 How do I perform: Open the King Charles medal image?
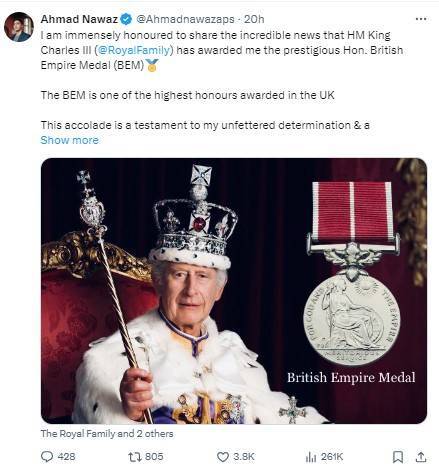(234, 291)
